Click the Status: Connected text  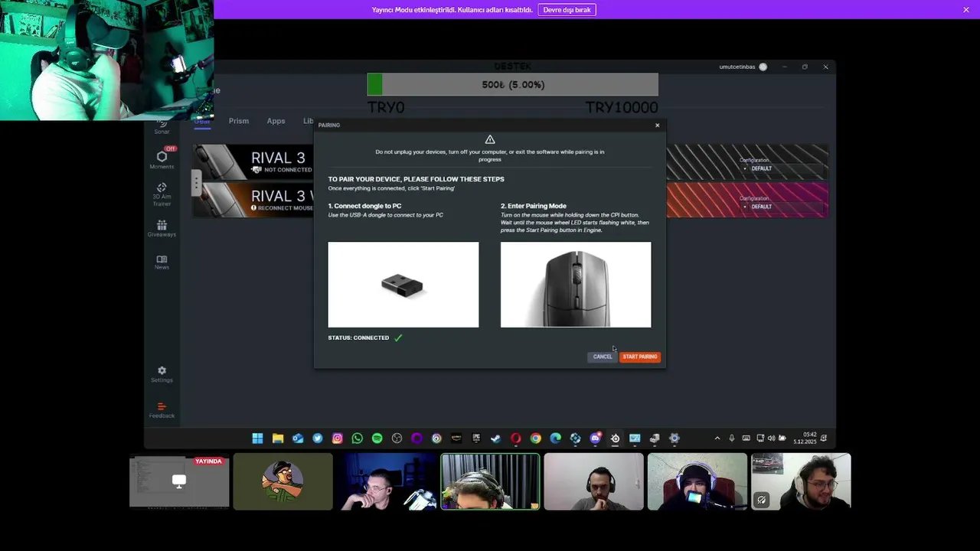tap(358, 337)
